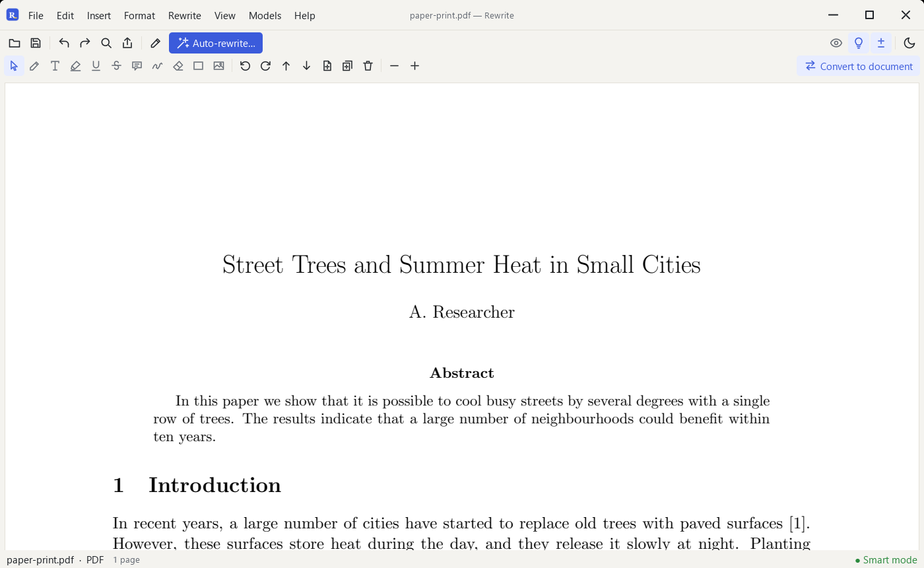Choose the comment note tool
Viewport: 924px width, 568px height.
pos(137,66)
